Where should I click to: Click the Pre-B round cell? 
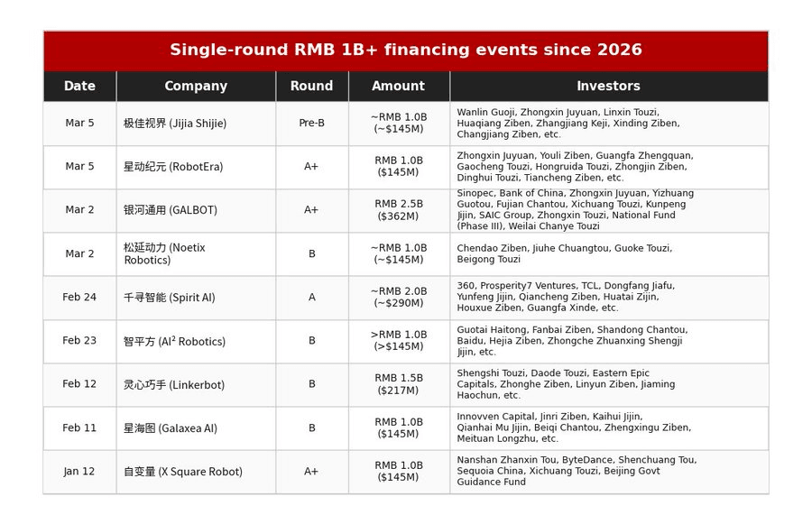coord(311,124)
